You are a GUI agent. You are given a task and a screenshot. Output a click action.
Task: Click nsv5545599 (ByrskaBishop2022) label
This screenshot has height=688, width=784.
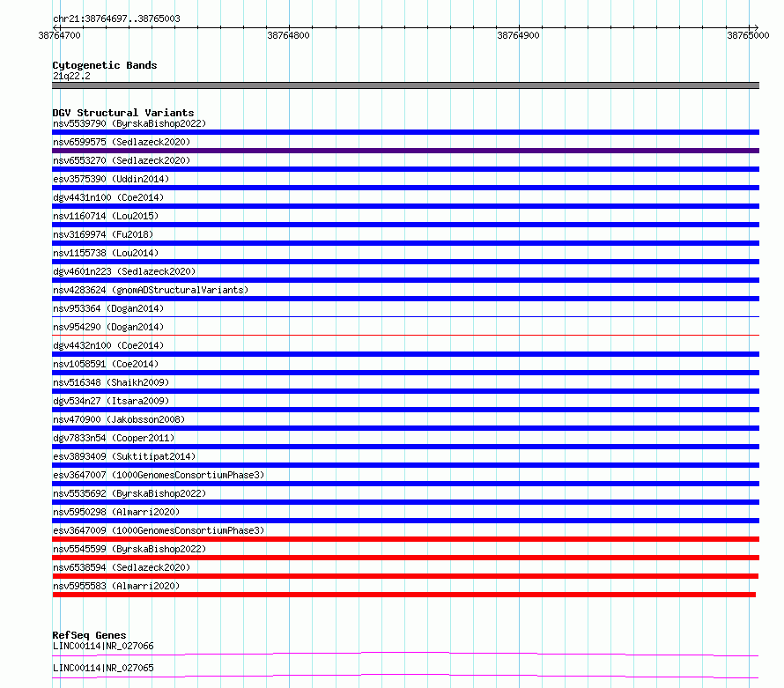click(x=129, y=549)
